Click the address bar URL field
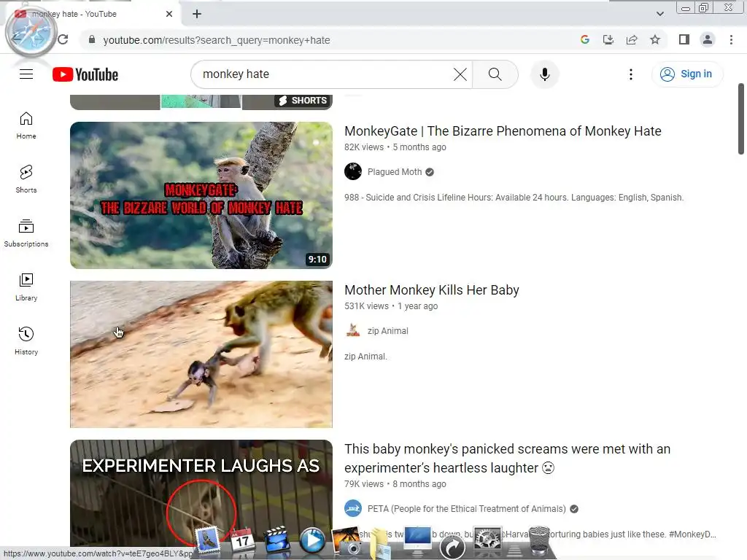This screenshot has height=560, width=747. tap(329, 40)
